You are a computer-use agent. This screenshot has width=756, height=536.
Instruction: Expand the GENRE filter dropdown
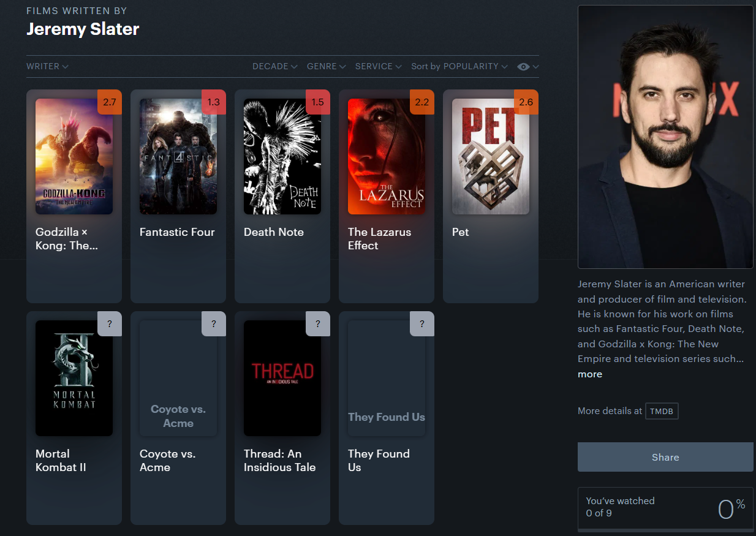(327, 66)
